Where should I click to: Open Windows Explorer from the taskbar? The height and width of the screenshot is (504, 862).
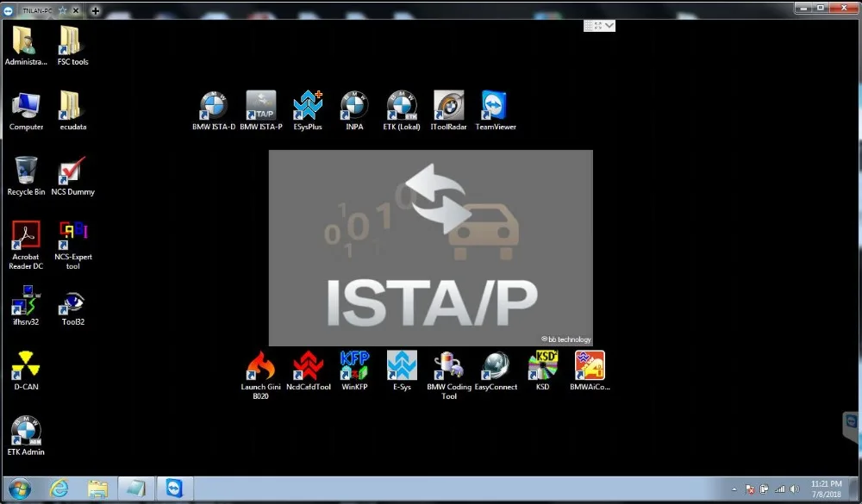click(x=98, y=488)
